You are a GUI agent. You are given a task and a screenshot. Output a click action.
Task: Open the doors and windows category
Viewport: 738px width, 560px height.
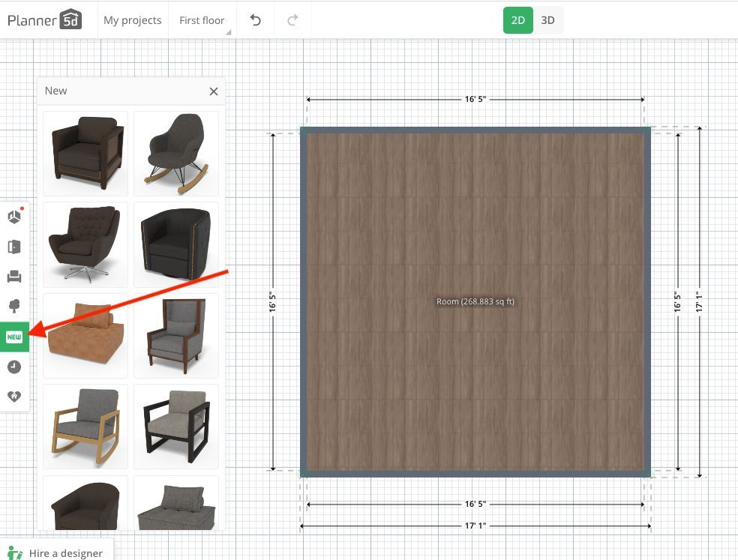click(x=14, y=247)
